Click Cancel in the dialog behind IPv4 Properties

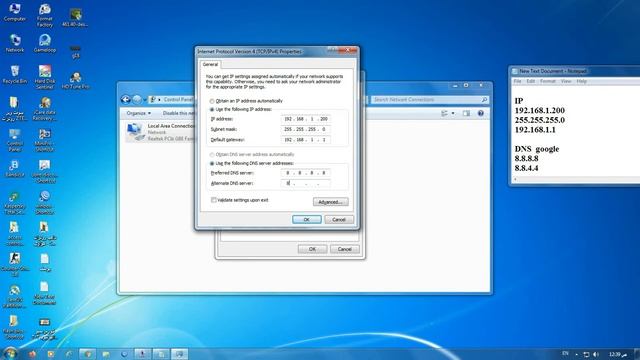pyautogui.click(x=344, y=249)
